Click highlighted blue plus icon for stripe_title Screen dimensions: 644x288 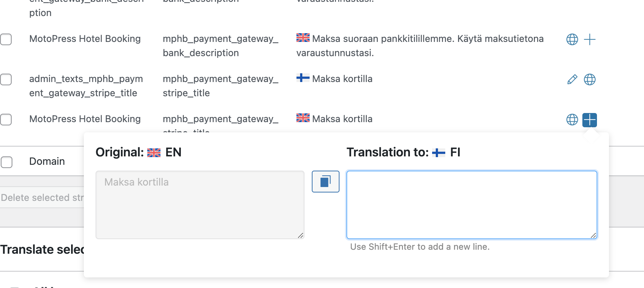589,120
